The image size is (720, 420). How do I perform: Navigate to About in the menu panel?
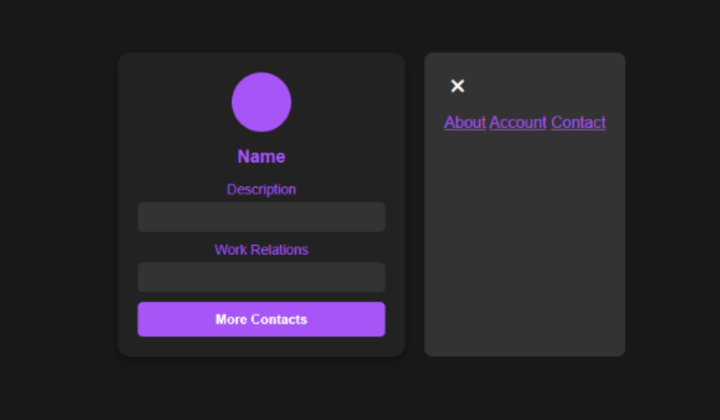[x=465, y=123]
